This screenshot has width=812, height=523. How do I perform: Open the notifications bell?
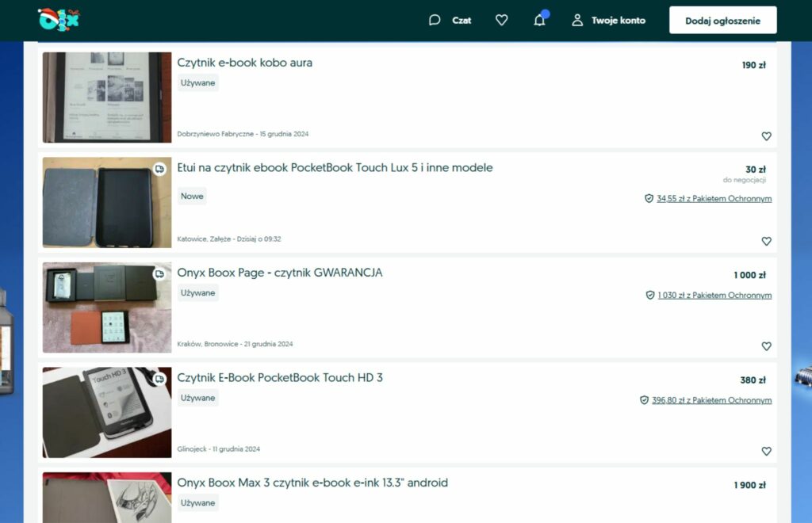tap(539, 20)
